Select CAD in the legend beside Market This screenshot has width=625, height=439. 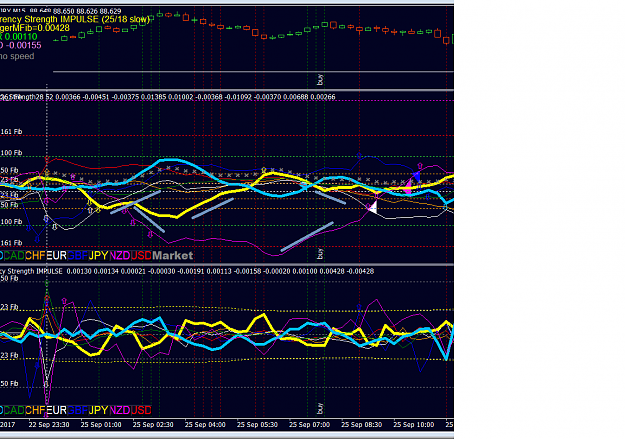[14, 256]
